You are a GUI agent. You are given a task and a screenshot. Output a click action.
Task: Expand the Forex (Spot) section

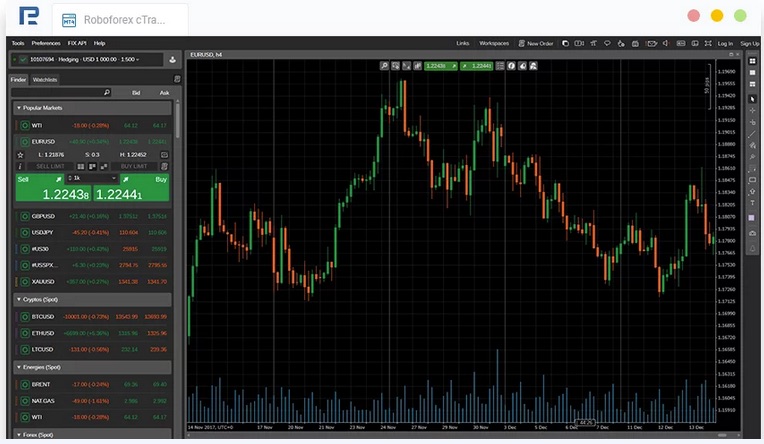[92, 434]
